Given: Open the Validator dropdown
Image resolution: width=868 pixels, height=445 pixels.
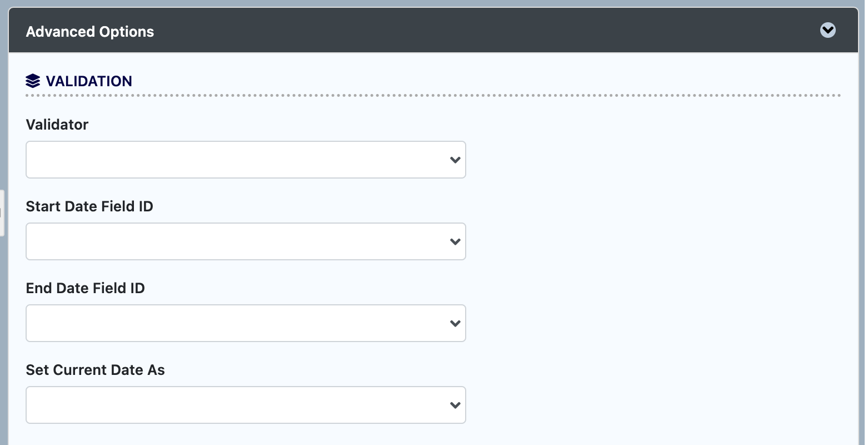Looking at the screenshot, I should pos(245,160).
